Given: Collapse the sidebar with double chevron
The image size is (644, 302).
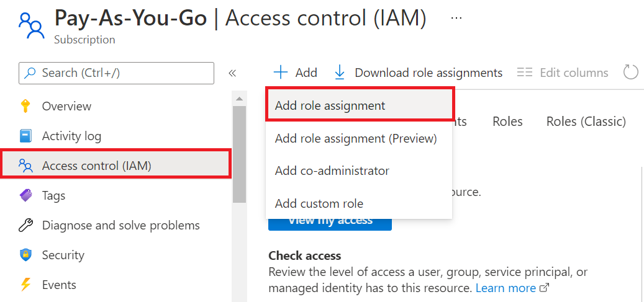Looking at the screenshot, I should 232,73.
